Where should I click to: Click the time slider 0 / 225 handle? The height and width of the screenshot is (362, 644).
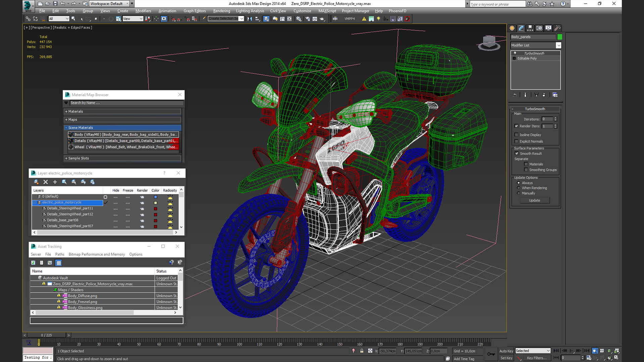(x=47, y=335)
